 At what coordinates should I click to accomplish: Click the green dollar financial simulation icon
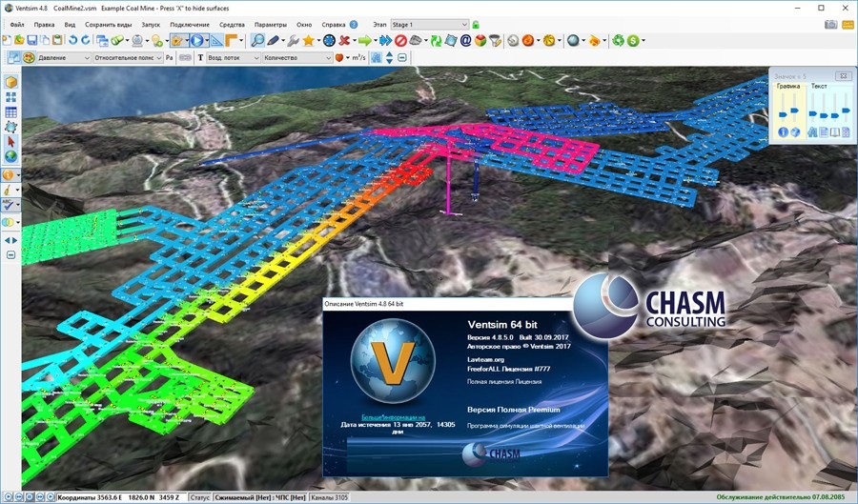(633, 40)
